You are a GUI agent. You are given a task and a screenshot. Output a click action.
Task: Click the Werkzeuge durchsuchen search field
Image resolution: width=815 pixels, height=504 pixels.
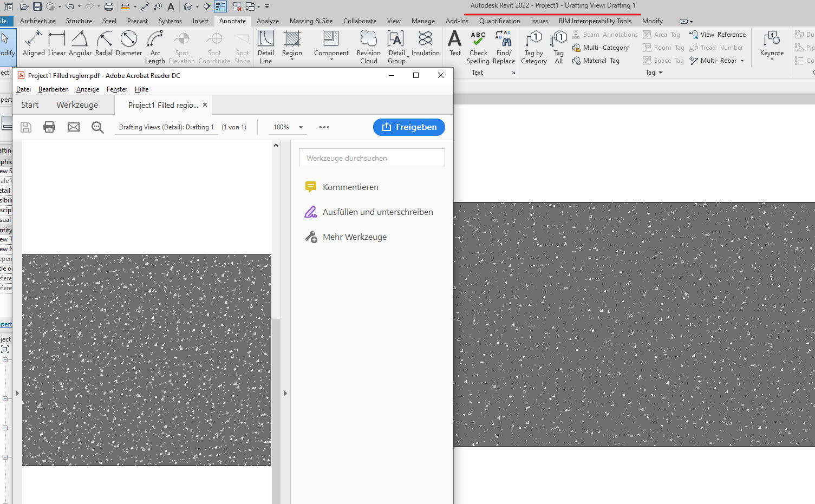(x=371, y=158)
